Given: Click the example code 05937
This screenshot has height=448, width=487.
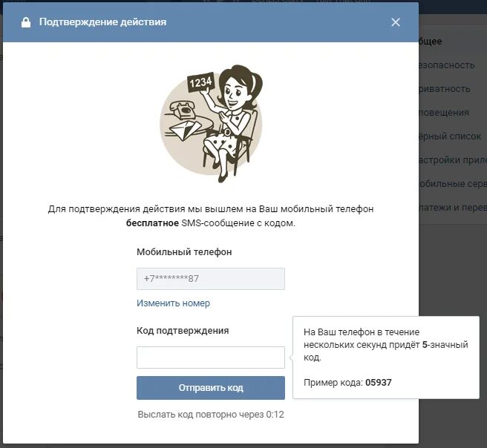Looking at the screenshot, I should point(379,383).
